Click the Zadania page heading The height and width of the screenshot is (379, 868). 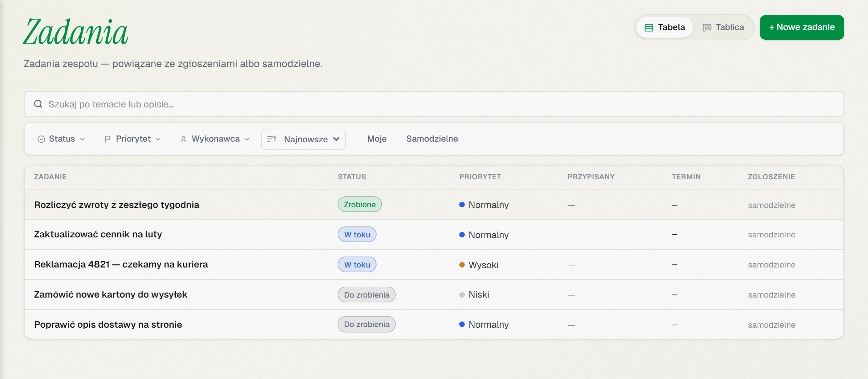click(x=76, y=32)
